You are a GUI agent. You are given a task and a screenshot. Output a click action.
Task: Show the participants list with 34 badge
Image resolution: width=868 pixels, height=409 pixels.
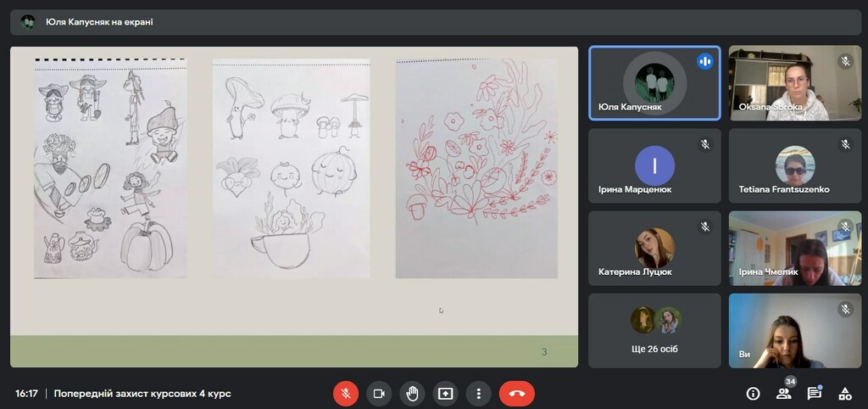[x=784, y=393]
